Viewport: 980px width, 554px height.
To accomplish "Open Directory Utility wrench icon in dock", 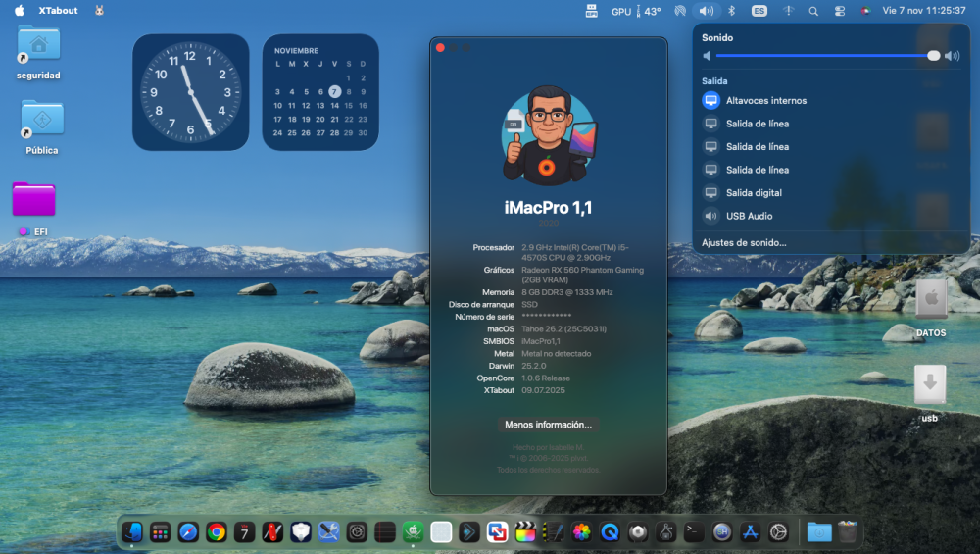I will [328, 532].
